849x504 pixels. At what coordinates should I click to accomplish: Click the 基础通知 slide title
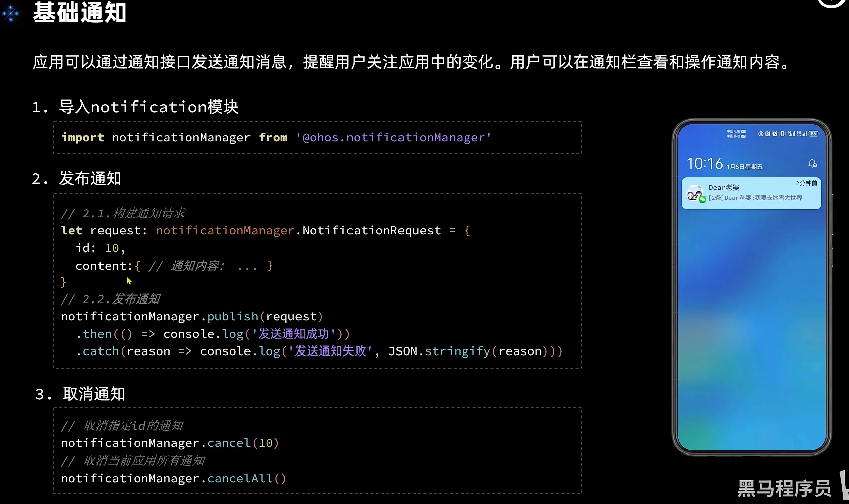[79, 12]
